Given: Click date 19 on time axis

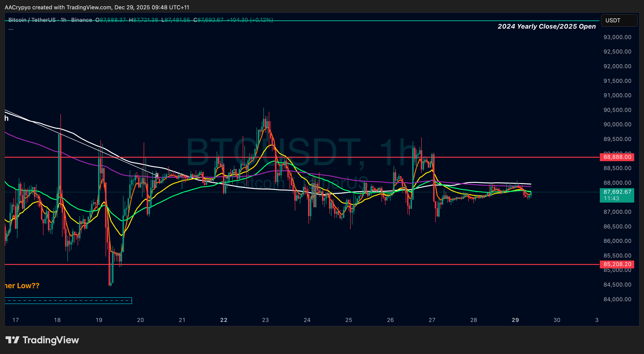Looking at the screenshot, I should [x=99, y=320].
